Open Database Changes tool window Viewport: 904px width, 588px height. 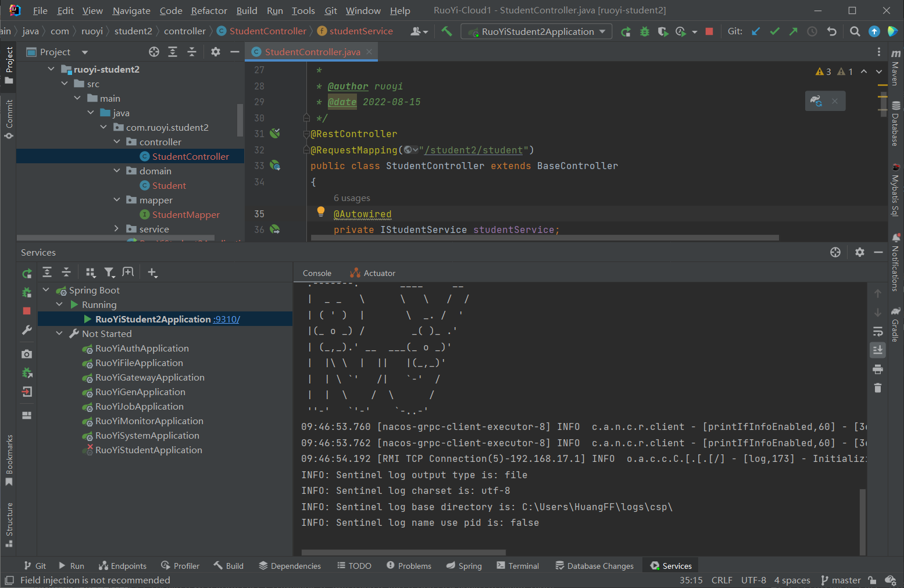[594, 566]
